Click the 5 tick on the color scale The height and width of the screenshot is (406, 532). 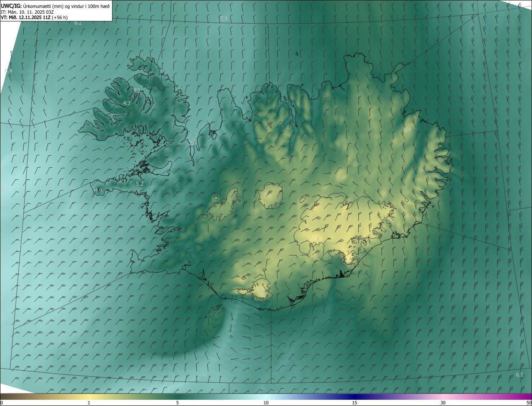click(177, 403)
